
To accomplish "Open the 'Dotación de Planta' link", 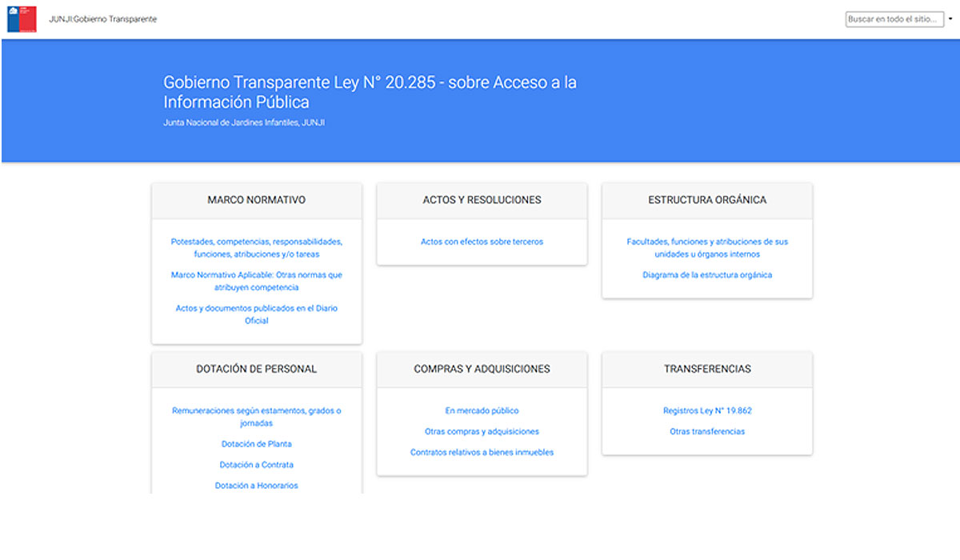I will [257, 444].
